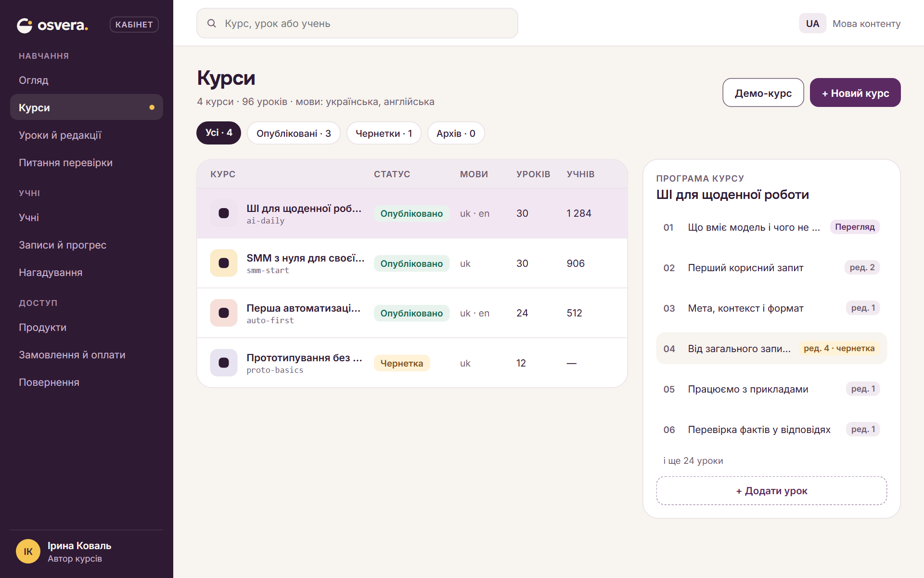Open lesson 01 Що вміє модель

click(771, 227)
